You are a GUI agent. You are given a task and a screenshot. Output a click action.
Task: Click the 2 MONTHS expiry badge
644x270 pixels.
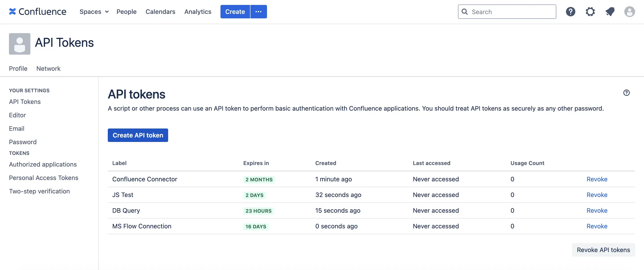(259, 179)
